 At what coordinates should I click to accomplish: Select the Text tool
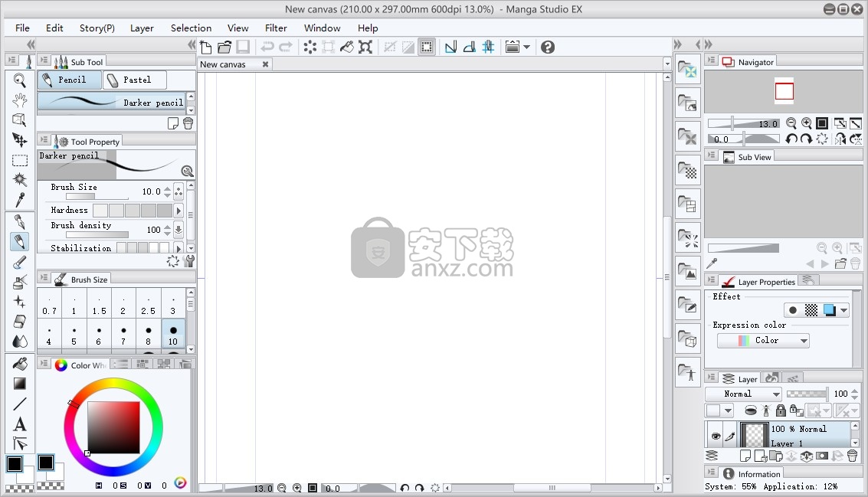click(x=20, y=424)
